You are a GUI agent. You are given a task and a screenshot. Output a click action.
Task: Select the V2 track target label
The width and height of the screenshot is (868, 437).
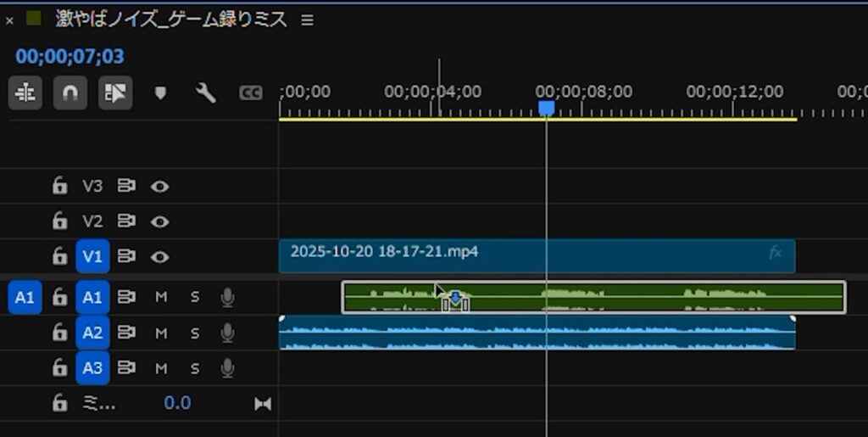92,221
